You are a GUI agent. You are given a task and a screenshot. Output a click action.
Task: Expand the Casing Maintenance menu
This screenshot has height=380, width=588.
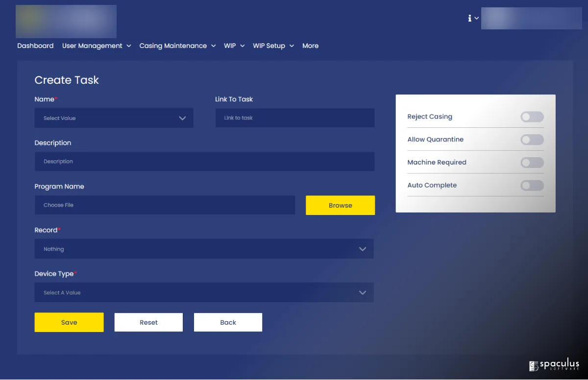click(x=177, y=46)
